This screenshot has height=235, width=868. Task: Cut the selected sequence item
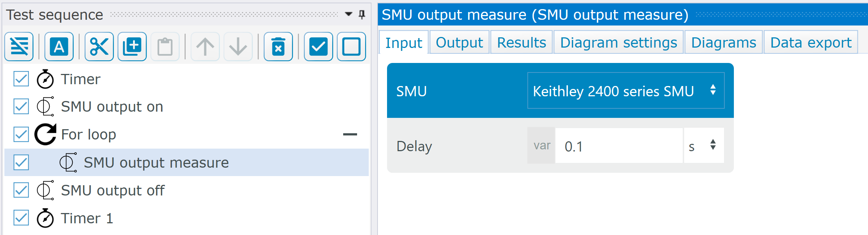coord(99,46)
